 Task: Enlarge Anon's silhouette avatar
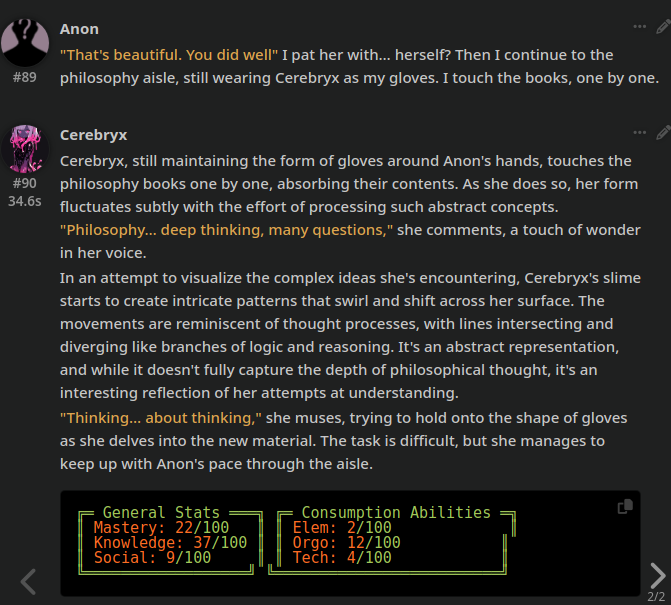click(25, 42)
